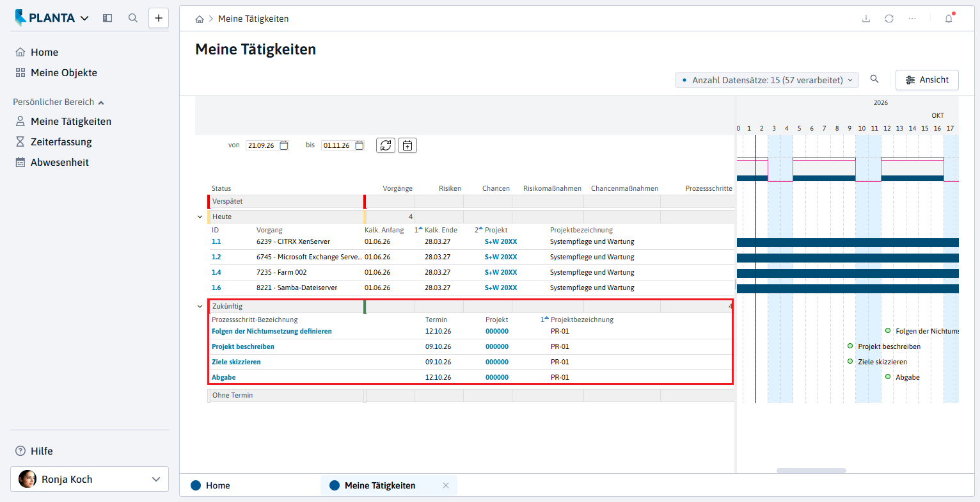Screen dimensions: 980x502
Task: Open 'Folgen der Nichtumsetzung definieren' link
Action: tap(272, 331)
